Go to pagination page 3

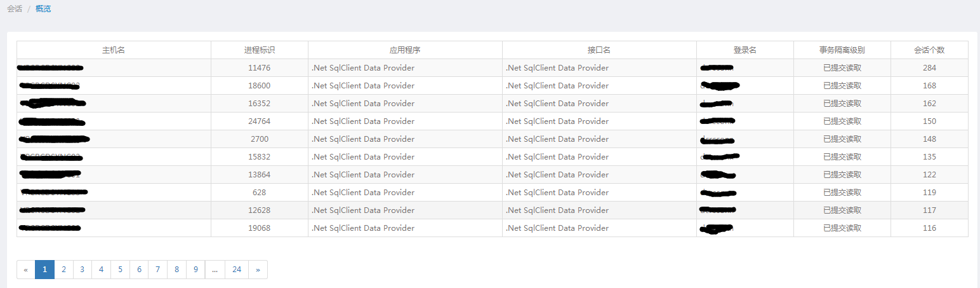(x=83, y=270)
